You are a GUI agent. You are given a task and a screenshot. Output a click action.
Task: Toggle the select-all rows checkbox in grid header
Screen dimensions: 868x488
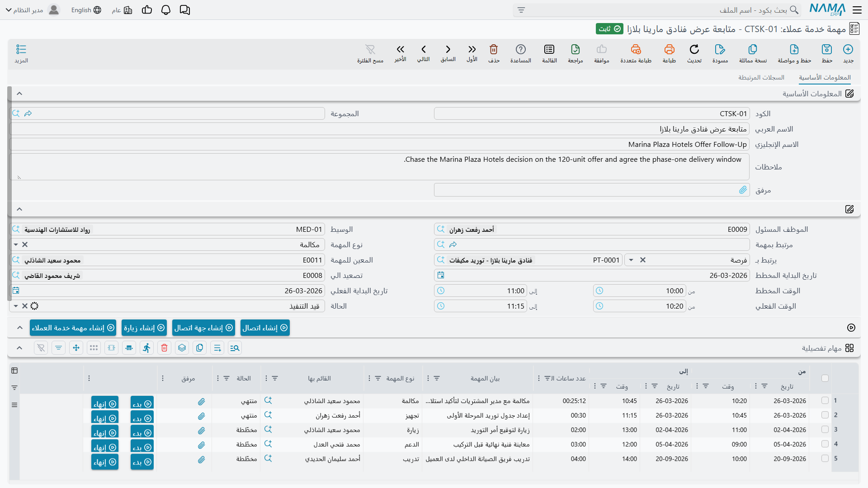pos(825,378)
